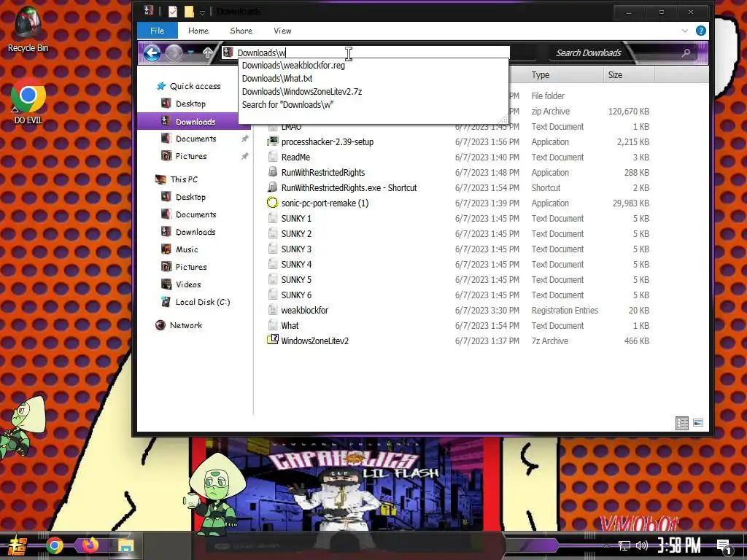Click the processhacker-2.39-setup file icon
This screenshot has width=747, height=560.
(273, 141)
